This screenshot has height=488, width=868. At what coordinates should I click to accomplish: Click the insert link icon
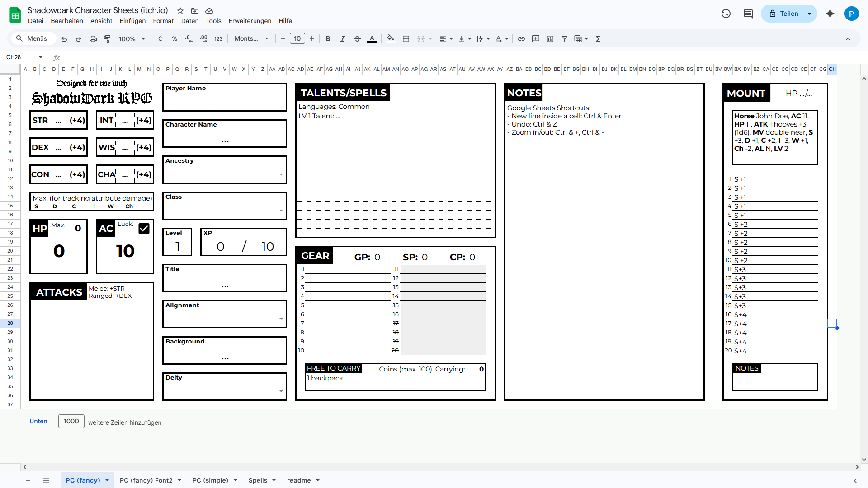click(x=521, y=39)
